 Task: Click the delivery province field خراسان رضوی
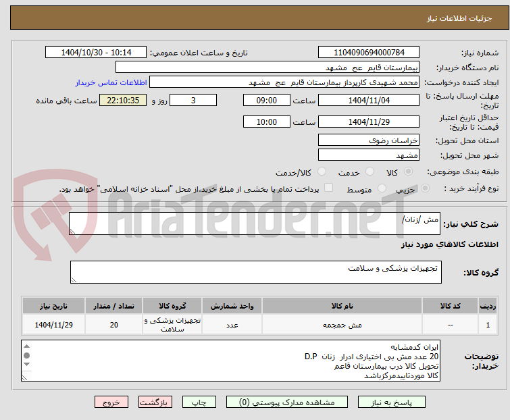point(369,140)
